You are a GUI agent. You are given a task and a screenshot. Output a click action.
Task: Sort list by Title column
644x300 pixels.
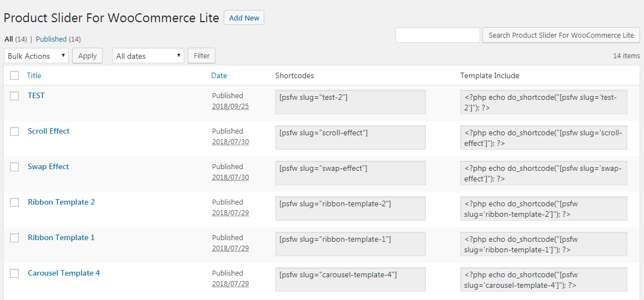(x=34, y=75)
